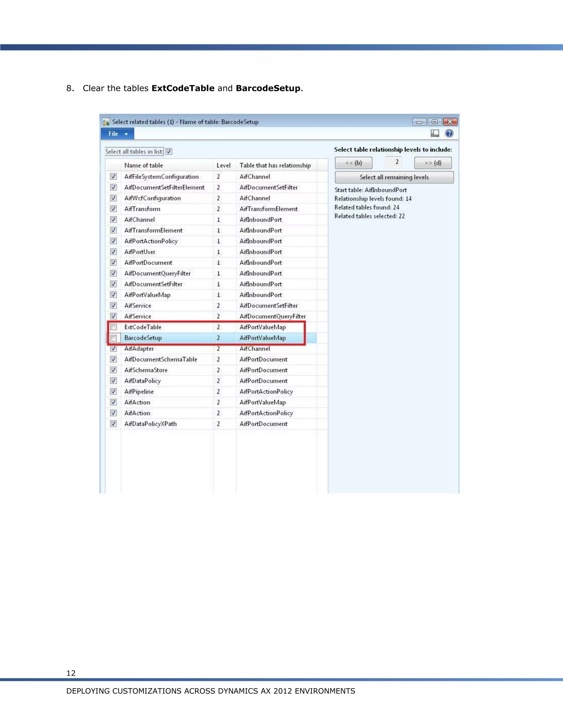Uncheck the AifChannel row checkbox
The height and width of the screenshot is (728, 563).
point(114,220)
